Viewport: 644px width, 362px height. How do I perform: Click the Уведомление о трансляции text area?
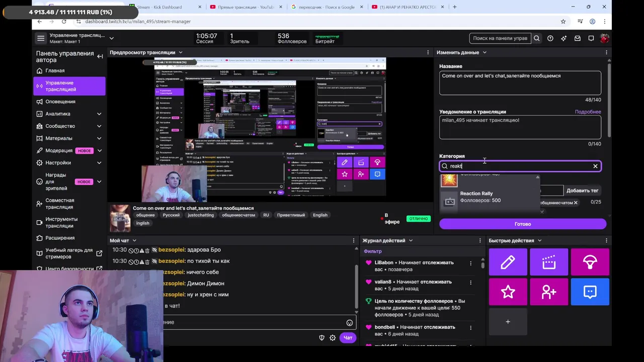[x=520, y=127]
